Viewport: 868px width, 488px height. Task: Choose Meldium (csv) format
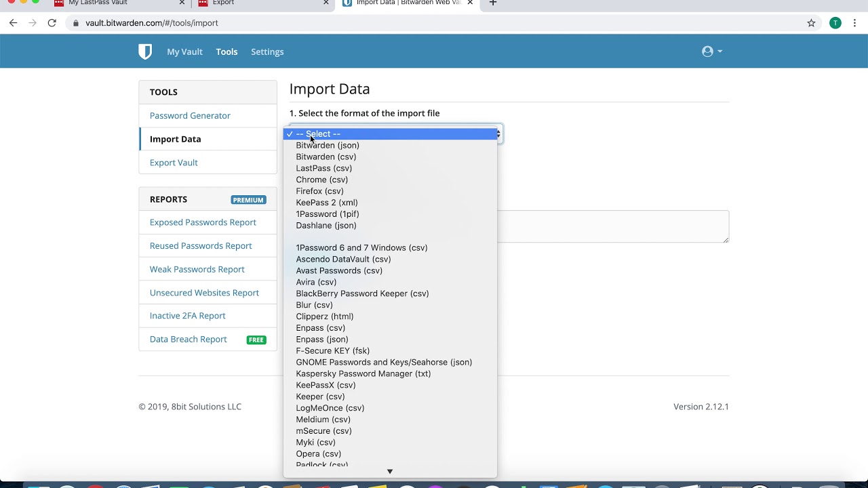tap(390, 420)
